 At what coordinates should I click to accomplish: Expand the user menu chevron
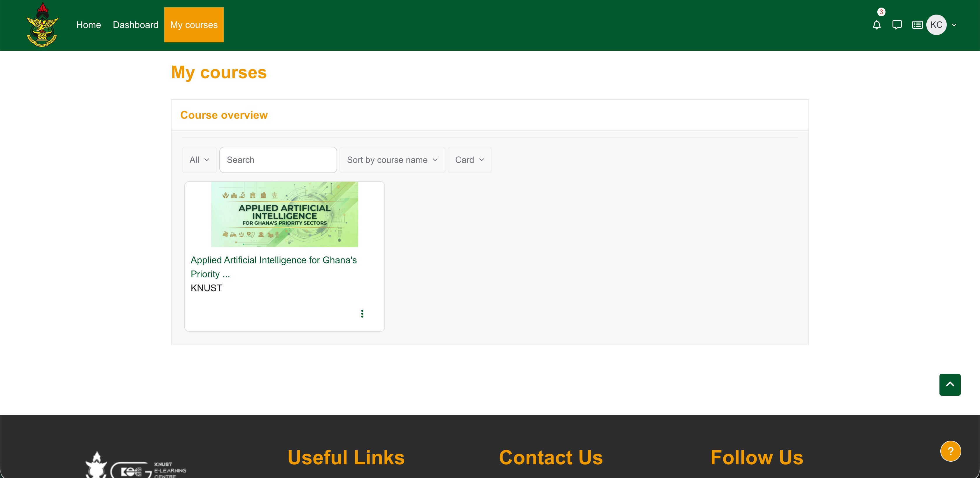point(954,25)
